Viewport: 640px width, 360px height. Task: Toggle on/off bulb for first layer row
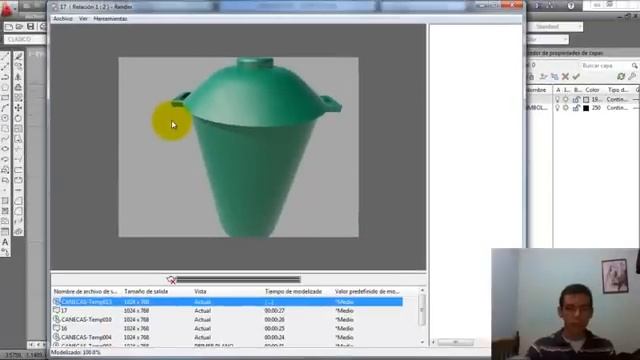pos(558,100)
